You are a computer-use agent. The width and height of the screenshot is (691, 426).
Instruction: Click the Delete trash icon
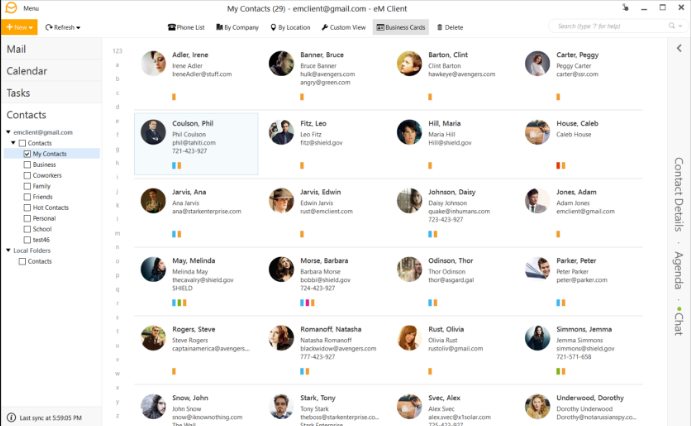[x=439, y=27]
